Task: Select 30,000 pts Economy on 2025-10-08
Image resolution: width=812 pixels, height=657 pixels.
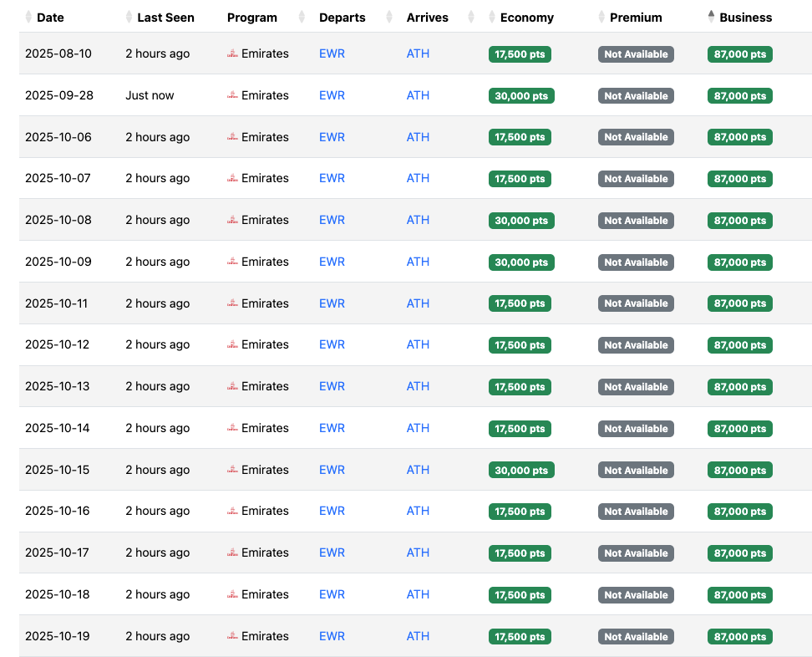Action: point(521,220)
